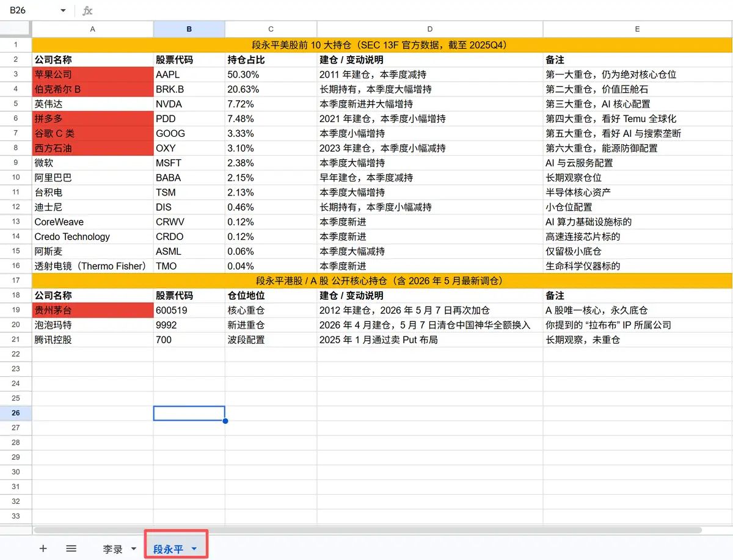
Task: Select the NVDA ticker cell
Action: coord(189,104)
